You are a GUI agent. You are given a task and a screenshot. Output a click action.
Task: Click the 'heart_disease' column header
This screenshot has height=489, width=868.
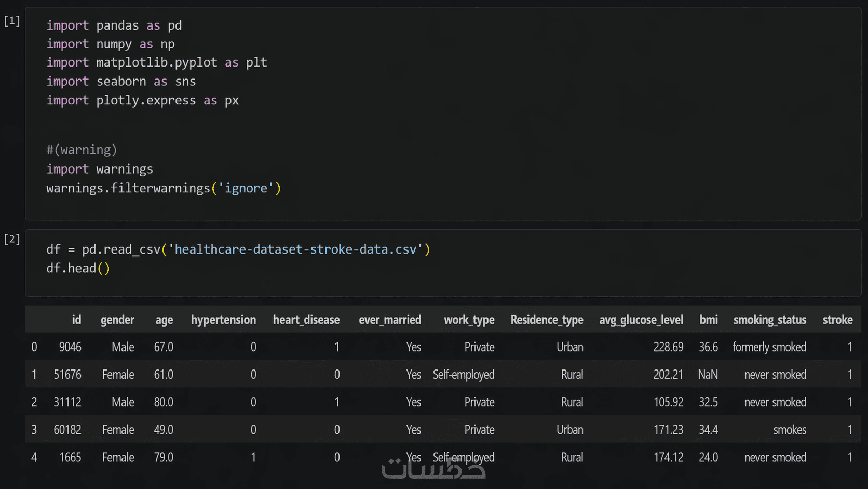[x=306, y=320]
